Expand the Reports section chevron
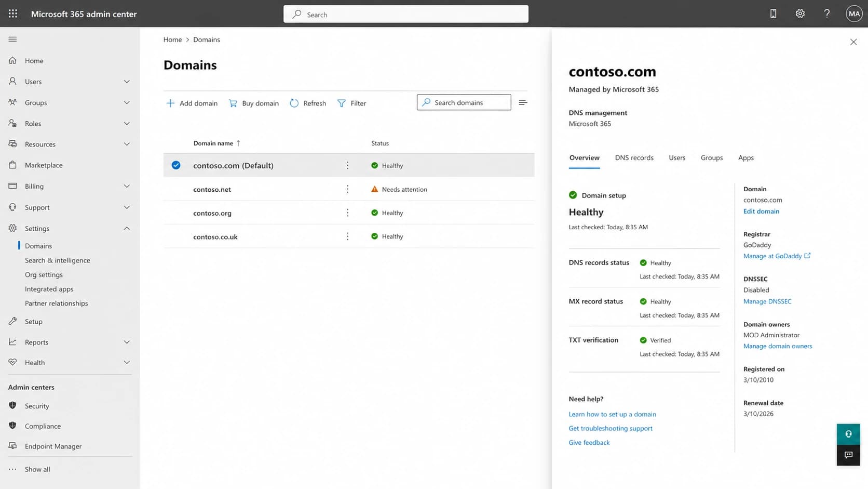 (x=127, y=342)
